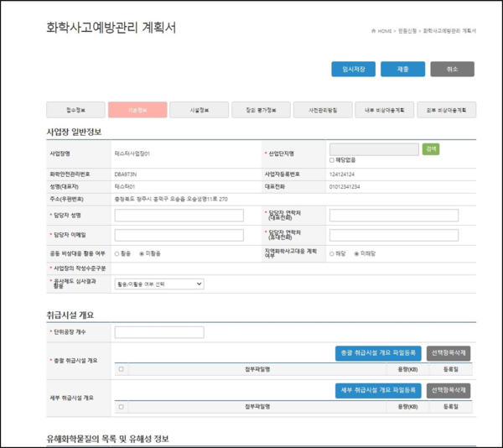This screenshot has height=448, width=503.
Task: Check the 해당없음 checkbox
Action: 332,160
